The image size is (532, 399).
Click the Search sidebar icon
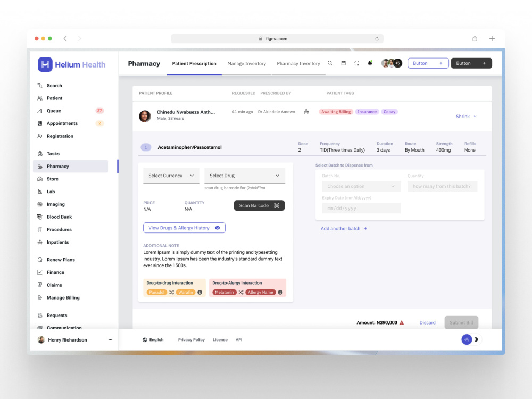tap(40, 86)
